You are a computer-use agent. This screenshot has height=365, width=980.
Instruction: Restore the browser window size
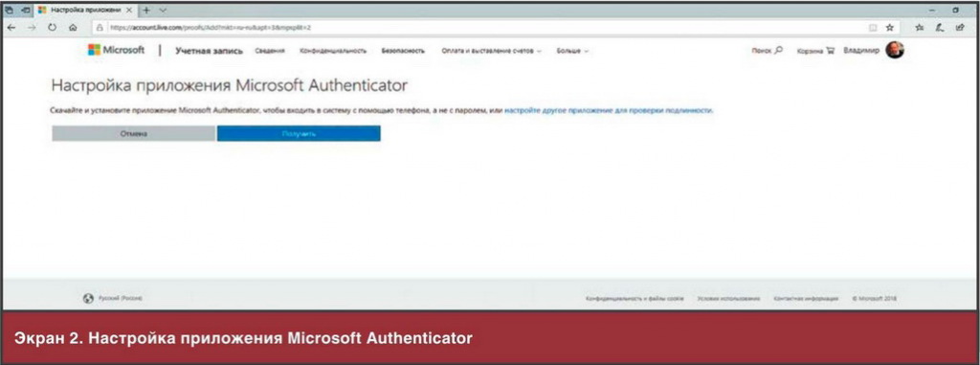(x=956, y=11)
